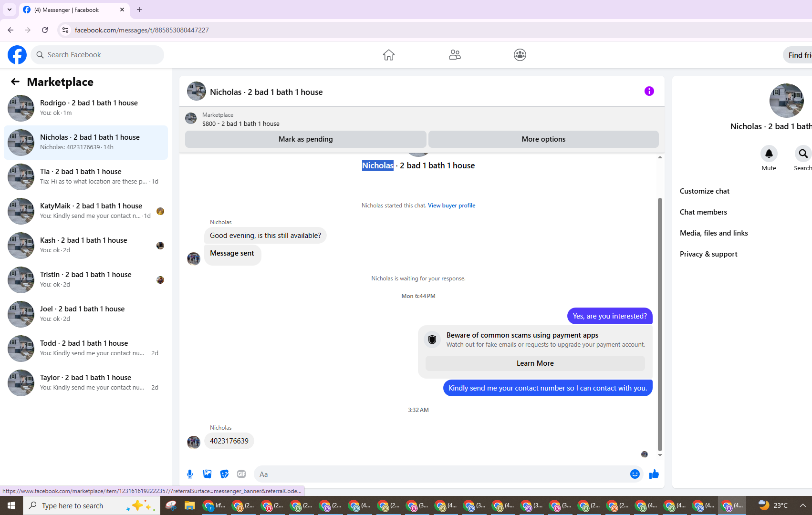The height and width of the screenshot is (515, 812).
Task: Click the Find friends button
Action: 798,55
